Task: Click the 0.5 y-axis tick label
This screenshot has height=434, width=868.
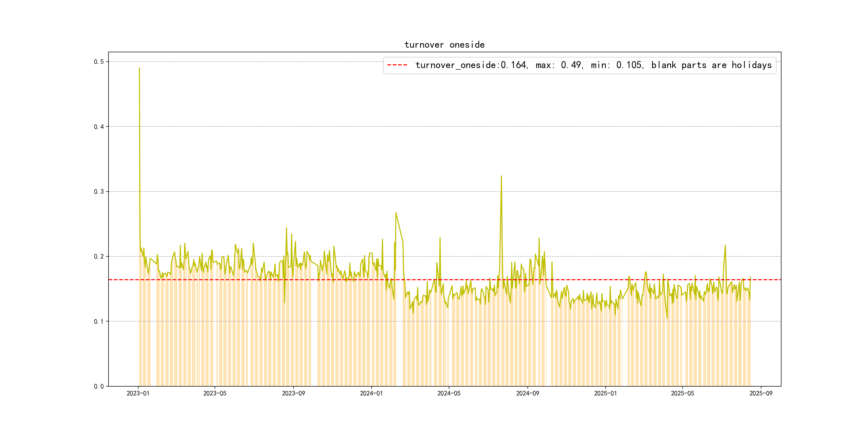Action: (99, 62)
